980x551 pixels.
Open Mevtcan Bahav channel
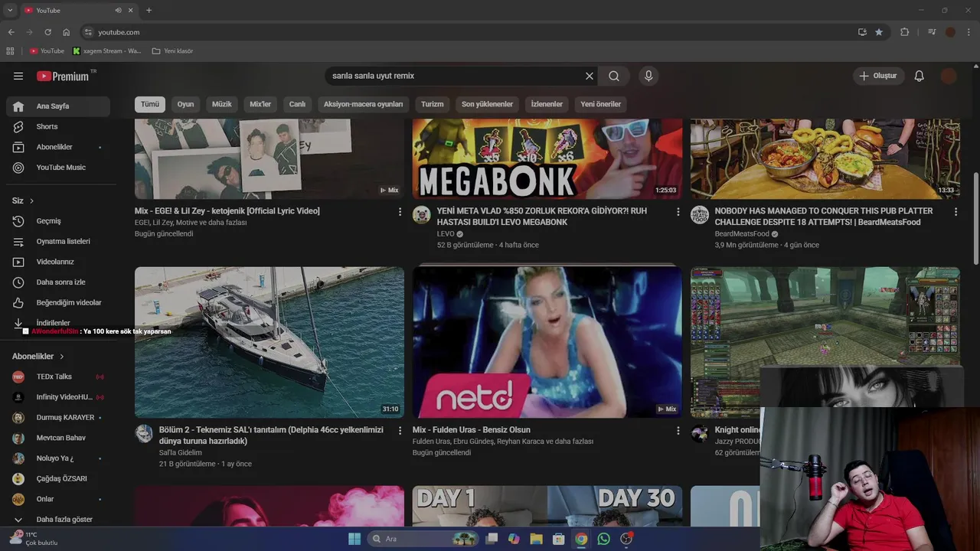pos(58,438)
